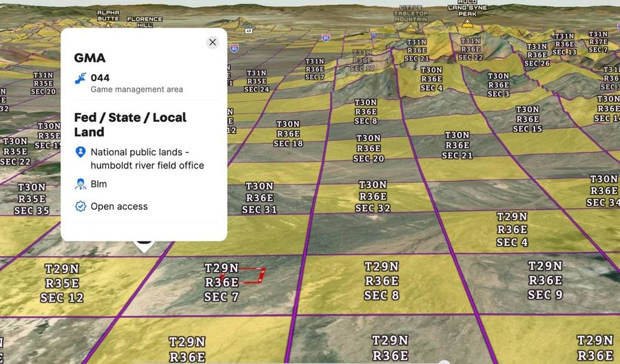Select the T30N R36E SEC 32 section
This screenshot has height=364, width=620.
pos(373,196)
